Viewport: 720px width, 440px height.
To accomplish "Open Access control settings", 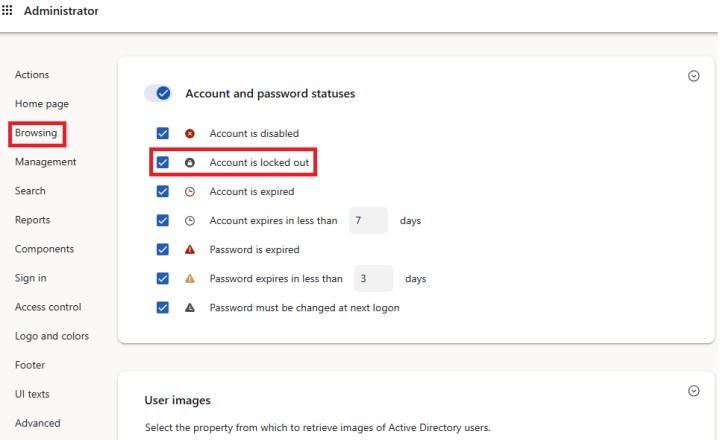I will [48, 307].
